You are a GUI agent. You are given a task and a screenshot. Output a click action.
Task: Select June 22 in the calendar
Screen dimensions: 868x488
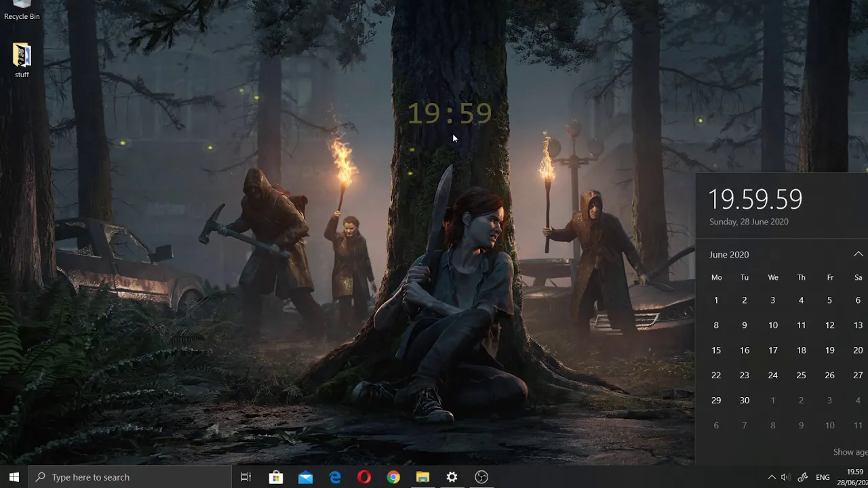[x=716, y=375]
